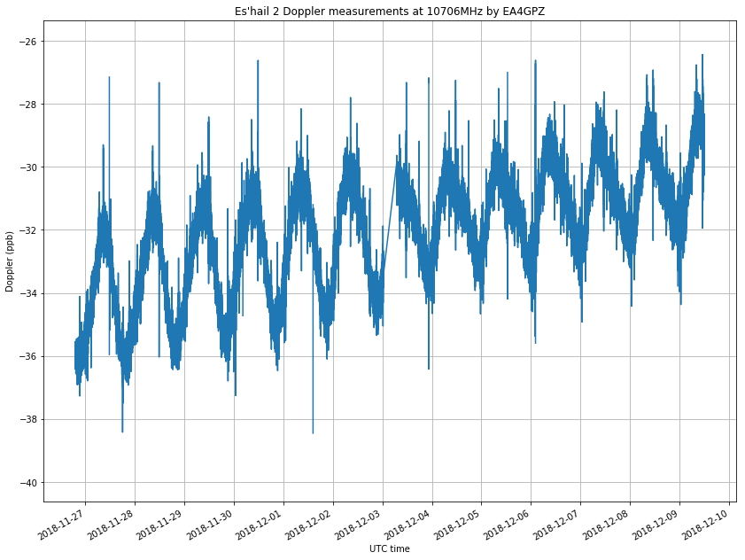
Task: Click the date label 2018-12-05
Action: (x=458, y=524)
